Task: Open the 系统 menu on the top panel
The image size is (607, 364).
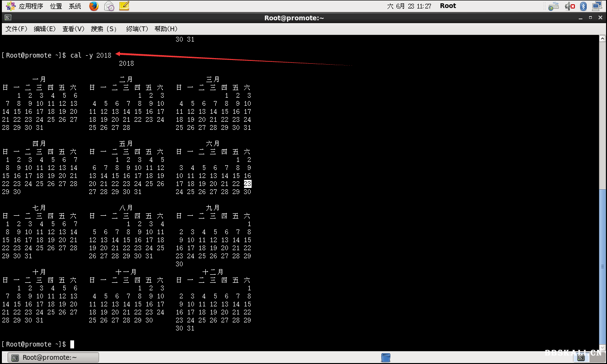Action: coord(75,6)
